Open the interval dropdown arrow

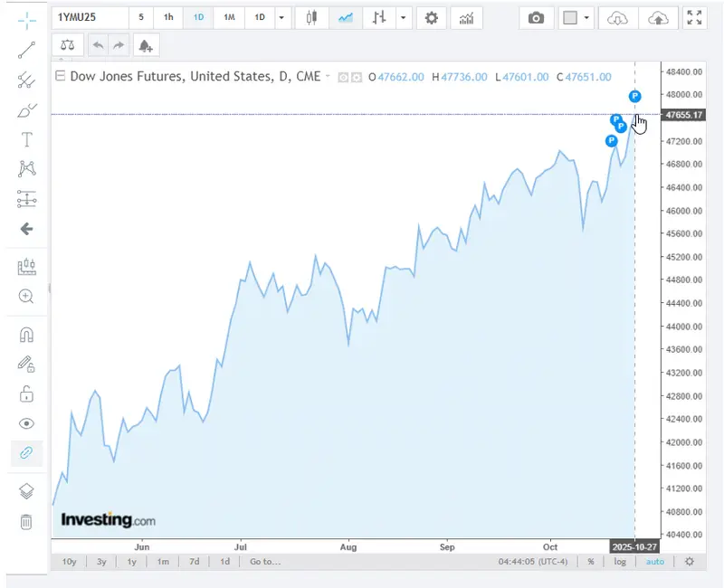[x=281, y=17]
